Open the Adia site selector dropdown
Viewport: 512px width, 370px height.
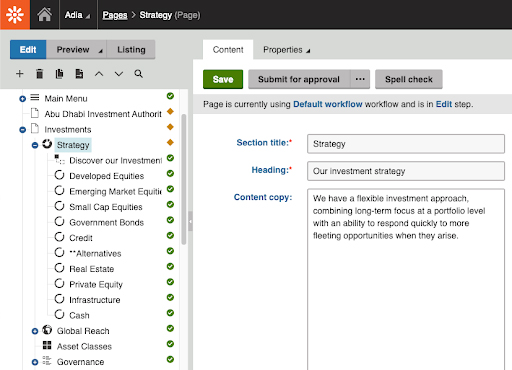78,15
